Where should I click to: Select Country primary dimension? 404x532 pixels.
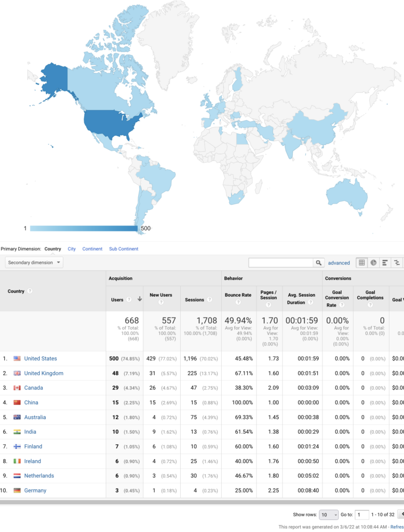tap(52, 249)
